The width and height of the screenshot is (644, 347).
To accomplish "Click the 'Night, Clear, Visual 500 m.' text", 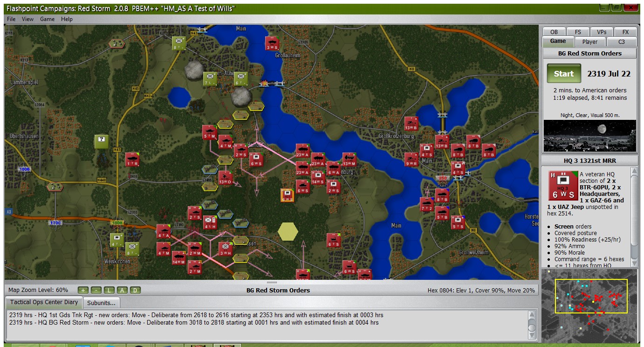I will pyautogui.click(x=589, y=115).
